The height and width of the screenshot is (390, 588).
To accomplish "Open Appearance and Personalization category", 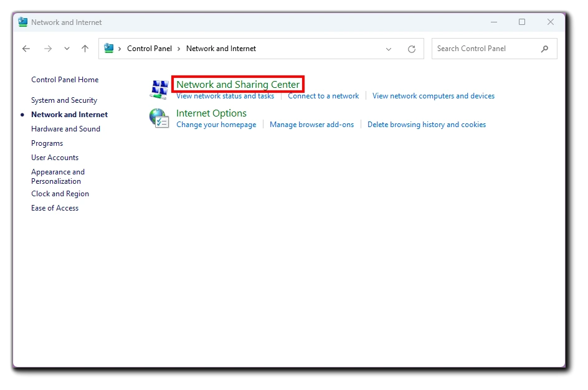I will pos(58,177).
